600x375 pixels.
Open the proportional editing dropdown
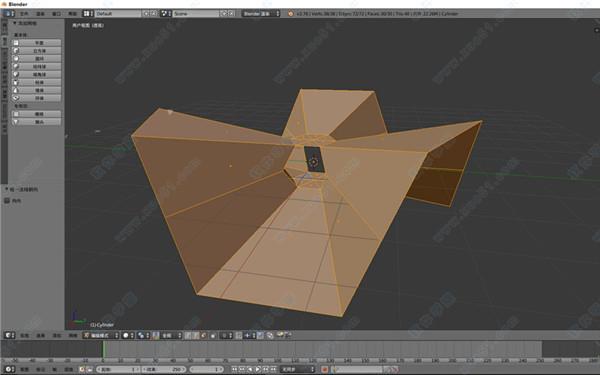226,335
